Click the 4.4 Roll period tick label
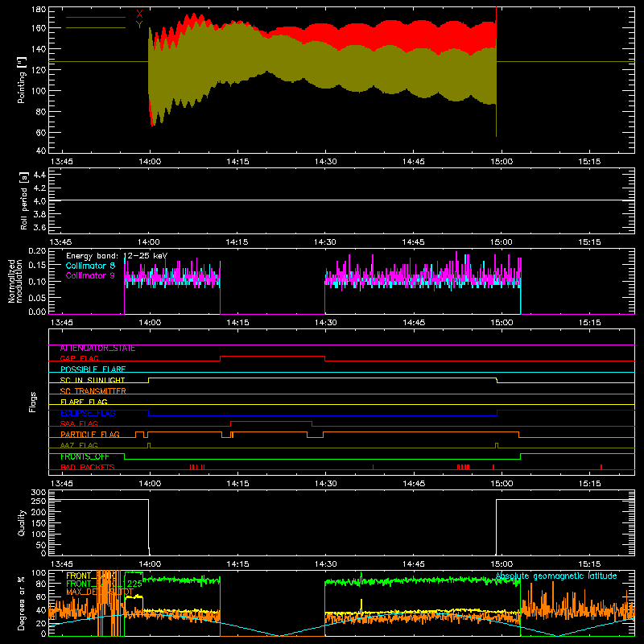The width and height of the screenshot is (644, 644). (x=39, y=175)
